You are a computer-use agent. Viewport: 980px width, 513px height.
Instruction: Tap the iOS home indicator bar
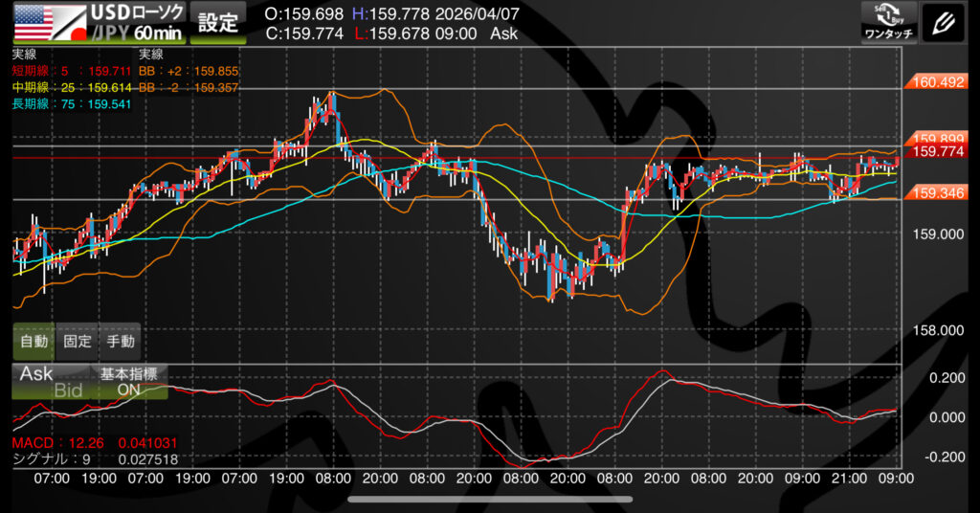click(x=490, y=499)
